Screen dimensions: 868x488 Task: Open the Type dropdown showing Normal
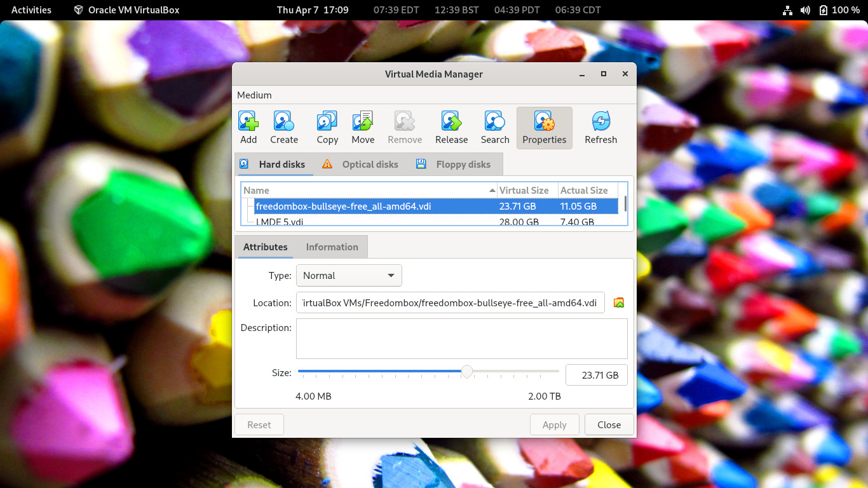349,276
